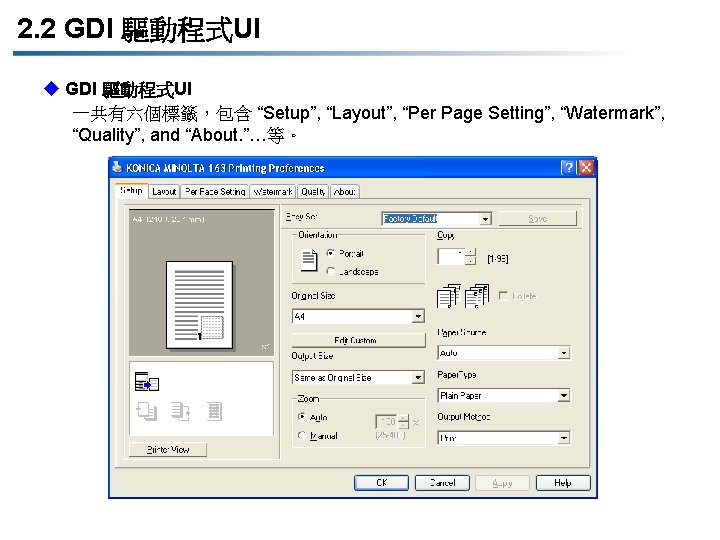Switch to the Watermark tab
This screenshot has width=720, height=540.
click(273, 192)
